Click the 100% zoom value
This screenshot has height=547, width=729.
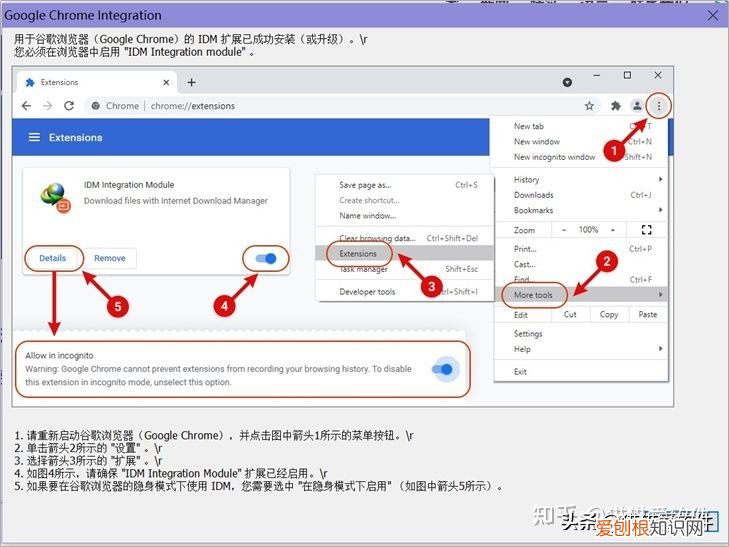tap(588, 230)
